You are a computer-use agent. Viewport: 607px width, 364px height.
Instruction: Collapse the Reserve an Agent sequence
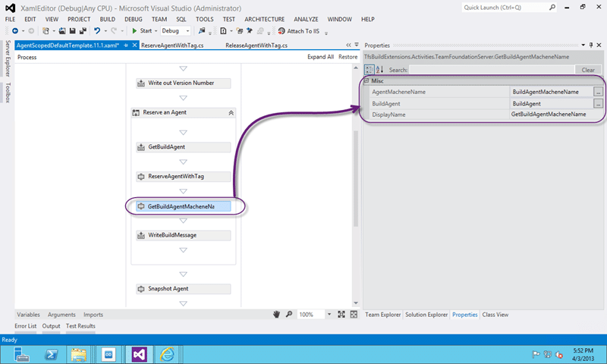pos(231,113)
